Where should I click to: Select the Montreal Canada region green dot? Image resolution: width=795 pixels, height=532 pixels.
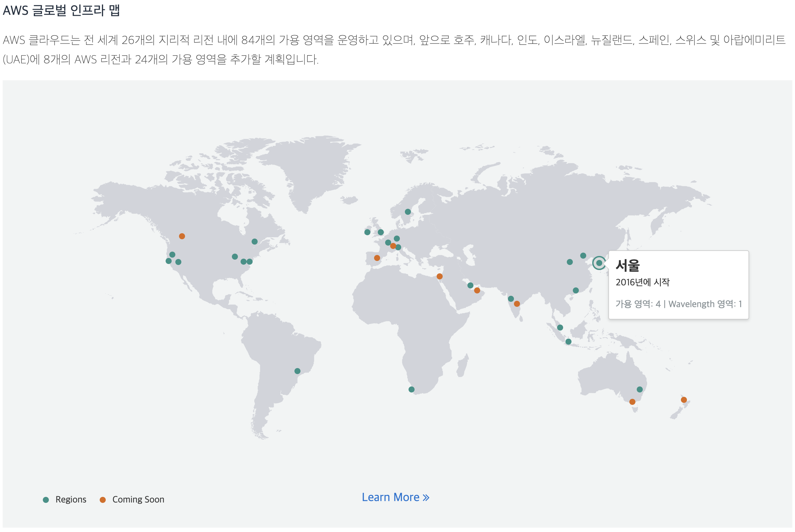255,242
